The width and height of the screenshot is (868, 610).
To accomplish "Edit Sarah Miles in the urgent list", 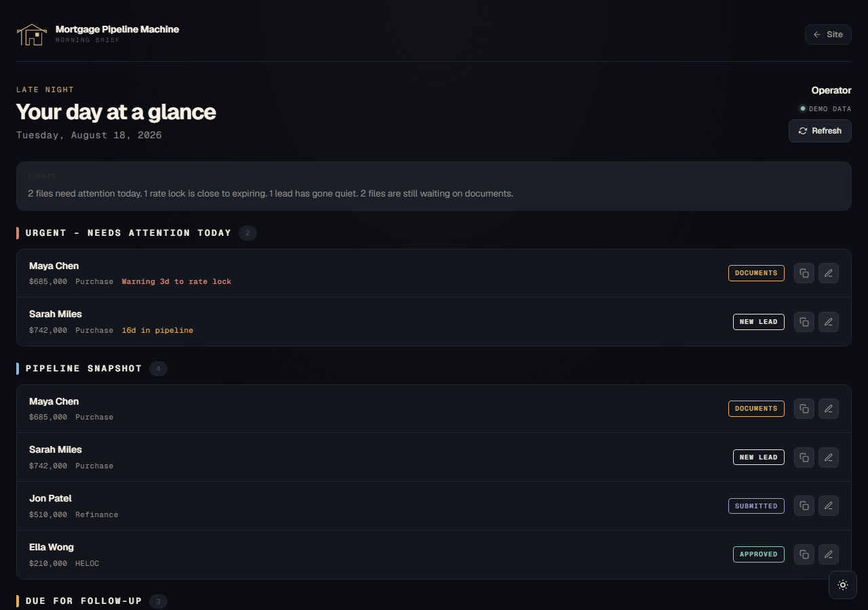I will point(829,322).
